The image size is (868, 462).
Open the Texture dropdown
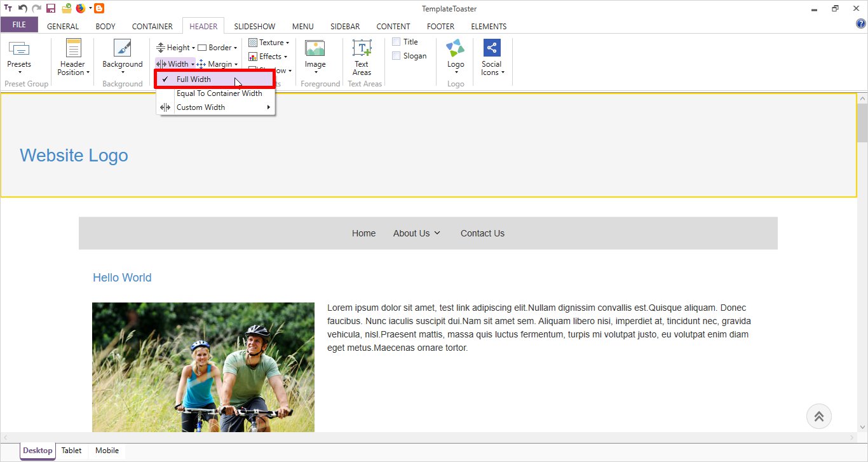tap(269, 43)
